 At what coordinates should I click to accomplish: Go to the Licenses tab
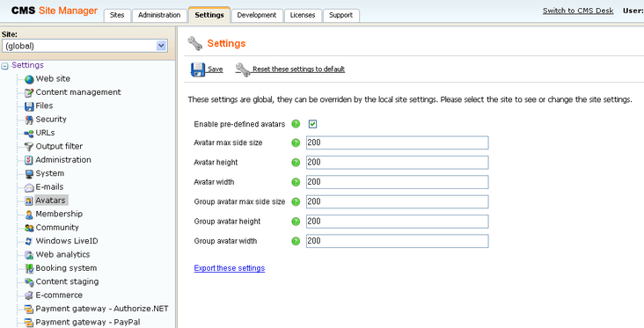(303, 15)
